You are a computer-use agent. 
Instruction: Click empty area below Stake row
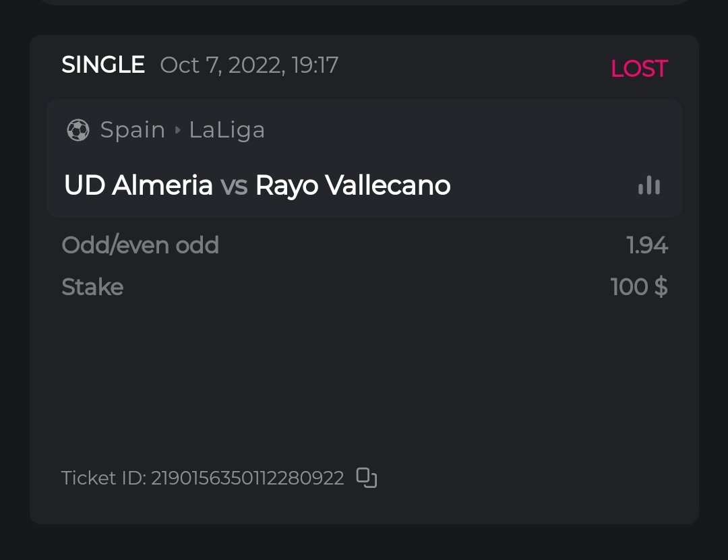point(364,377)
